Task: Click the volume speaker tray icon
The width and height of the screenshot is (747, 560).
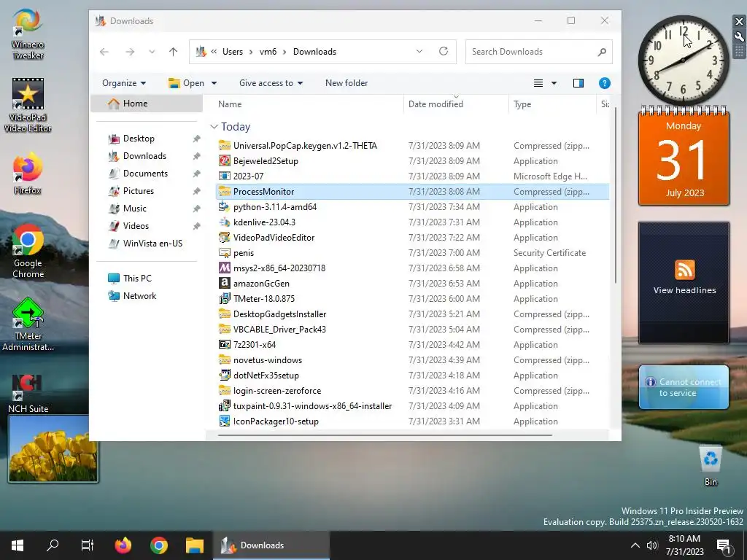Action: pyautogui.click(x=652, y=545)
